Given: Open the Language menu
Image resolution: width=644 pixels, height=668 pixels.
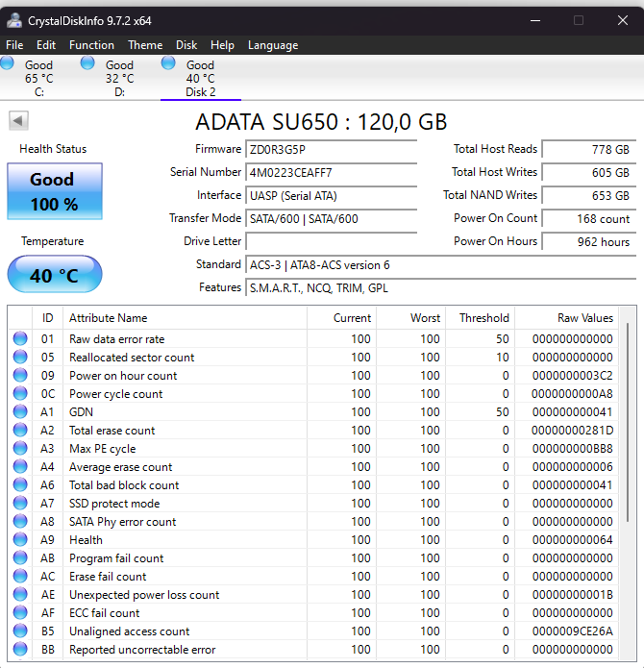Looking at the screenshot, I should (273, 45).
